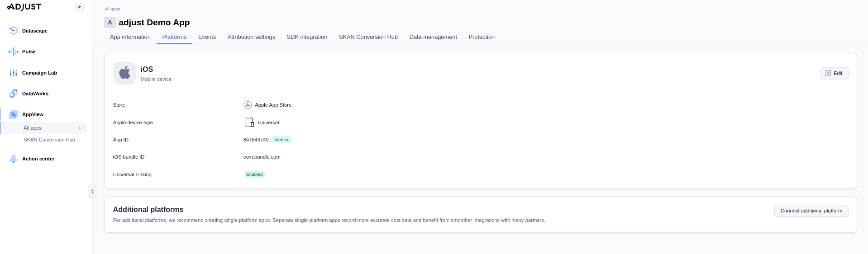Click the Verified badge by App ID

(282, 140)
